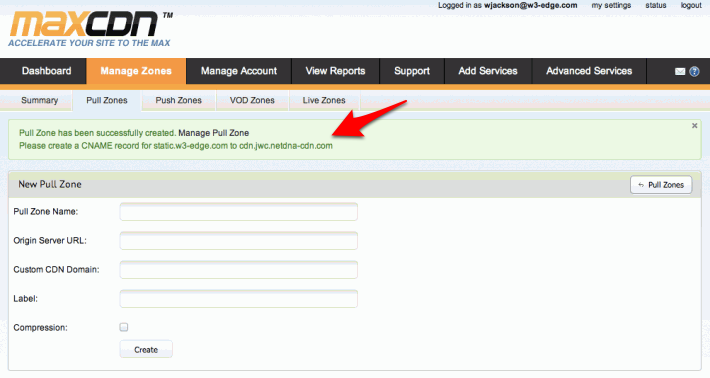Open the Support menu
The height and width of the screenshot is (378, 710).
click(412, 71)
